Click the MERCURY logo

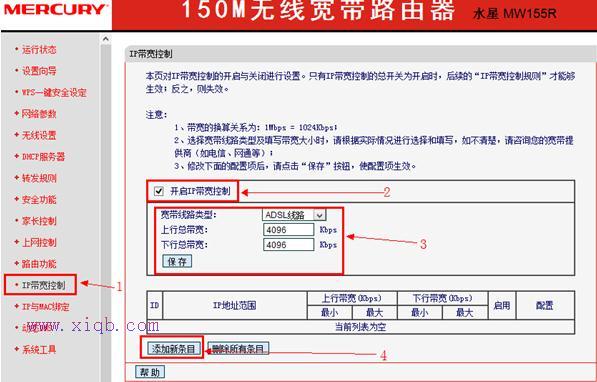[x=56, y=10]
